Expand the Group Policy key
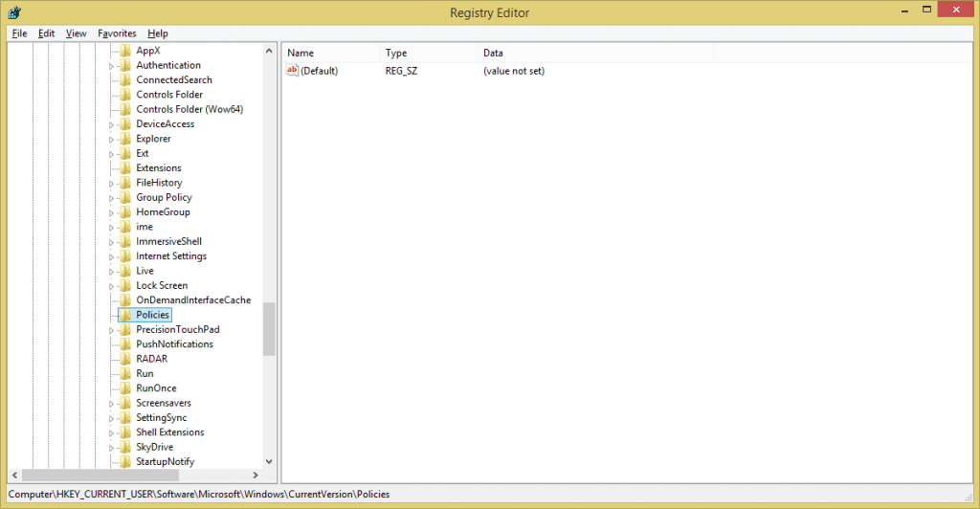This screenshot has width=980, height=509. [111, 199]
